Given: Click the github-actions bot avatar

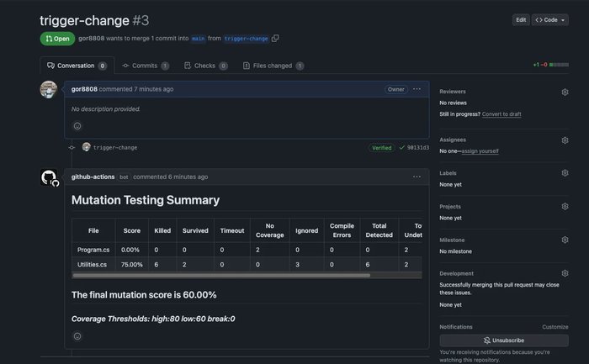Looking at the screenshot, I should pos(49,177).
